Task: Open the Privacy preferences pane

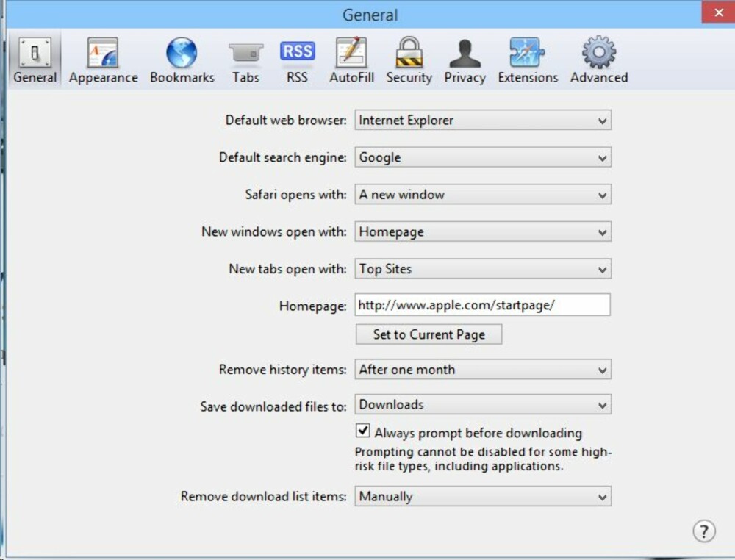Action: tap(465, 60)
